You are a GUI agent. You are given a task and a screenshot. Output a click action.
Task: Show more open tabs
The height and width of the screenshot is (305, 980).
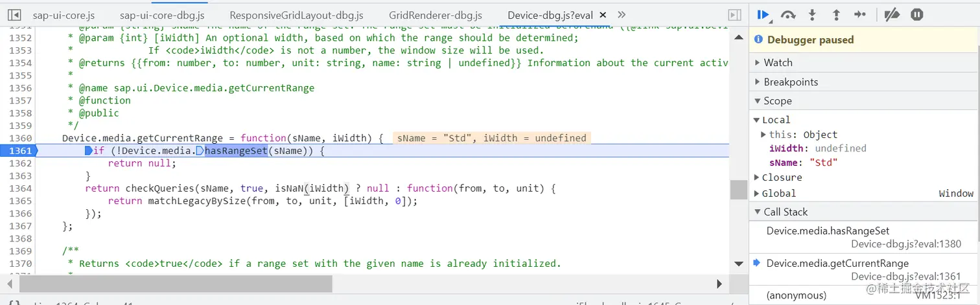point(622,14)
